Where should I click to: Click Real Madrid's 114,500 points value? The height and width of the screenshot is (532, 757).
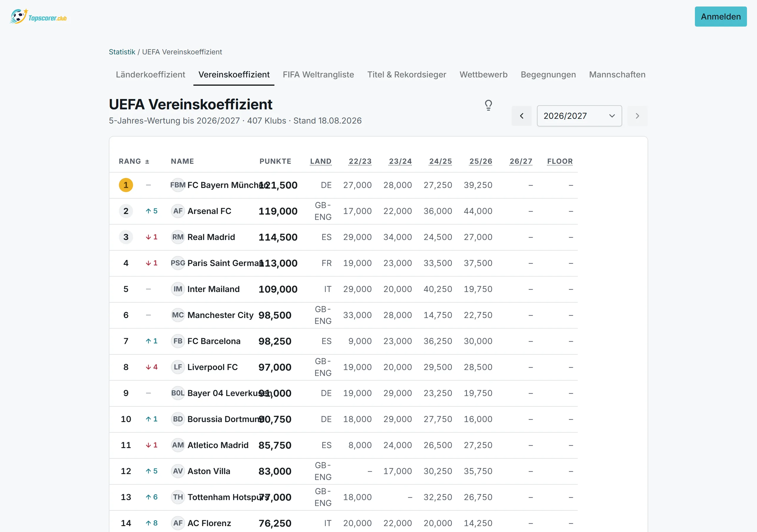(278, 237)
